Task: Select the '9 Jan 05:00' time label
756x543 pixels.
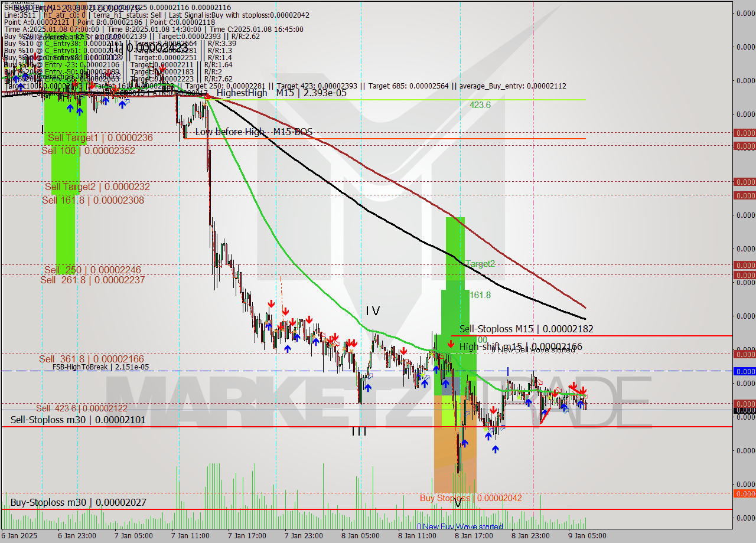Action: (x=586, y=536)
